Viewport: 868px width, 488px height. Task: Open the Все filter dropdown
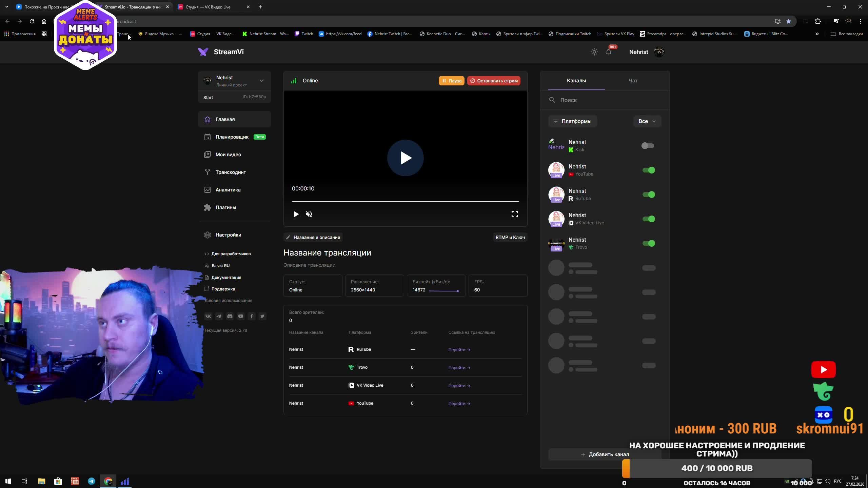(647, 121)
